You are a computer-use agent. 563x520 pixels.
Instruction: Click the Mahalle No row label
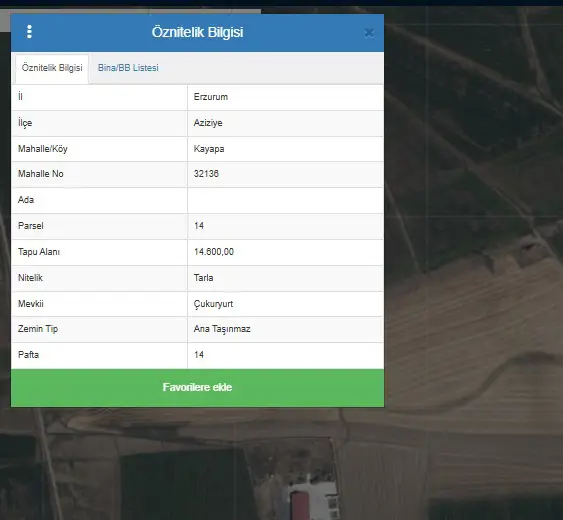click(x=41, y=174)
